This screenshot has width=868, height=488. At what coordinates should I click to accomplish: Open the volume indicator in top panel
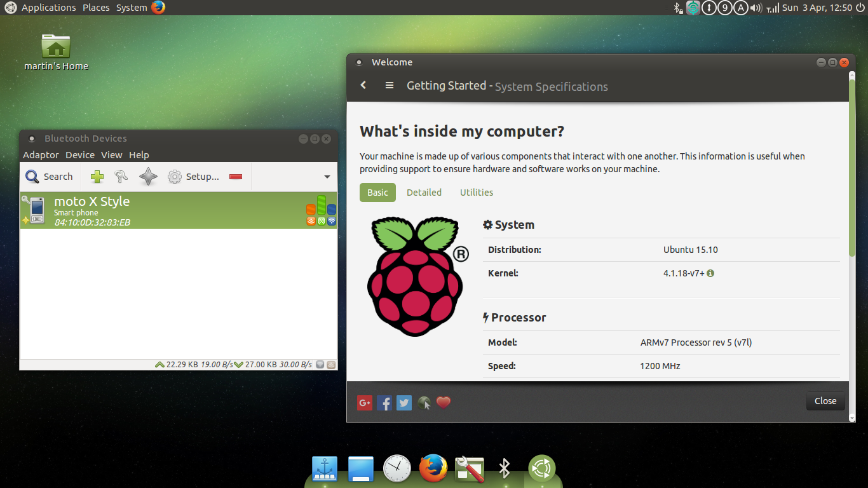(x=756, y=8)
